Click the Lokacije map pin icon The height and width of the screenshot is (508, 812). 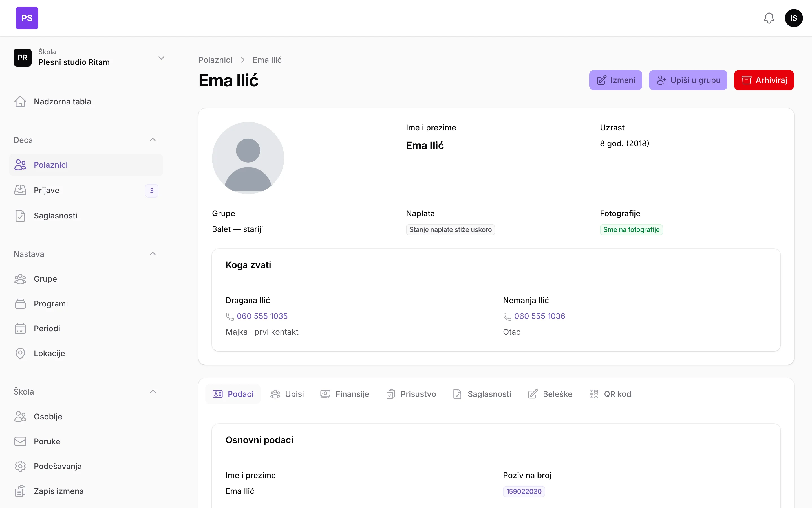(x=20, y=353)
